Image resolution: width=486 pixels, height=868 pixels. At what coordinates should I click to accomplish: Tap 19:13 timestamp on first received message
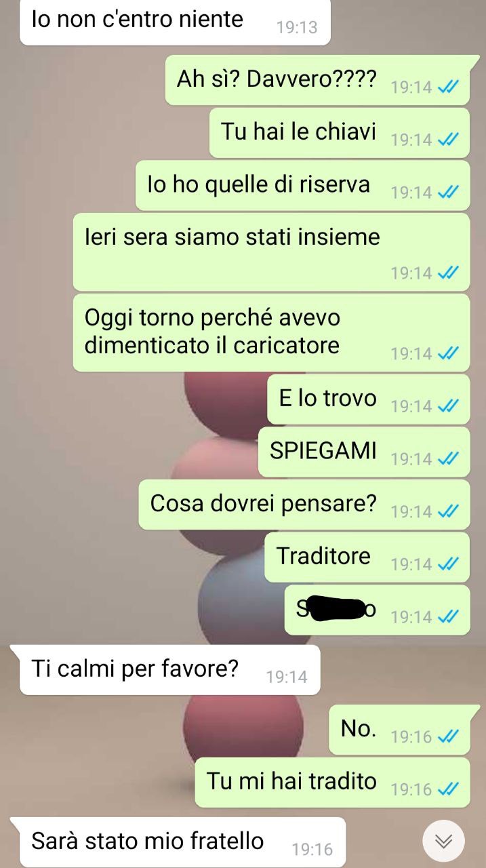297,28
